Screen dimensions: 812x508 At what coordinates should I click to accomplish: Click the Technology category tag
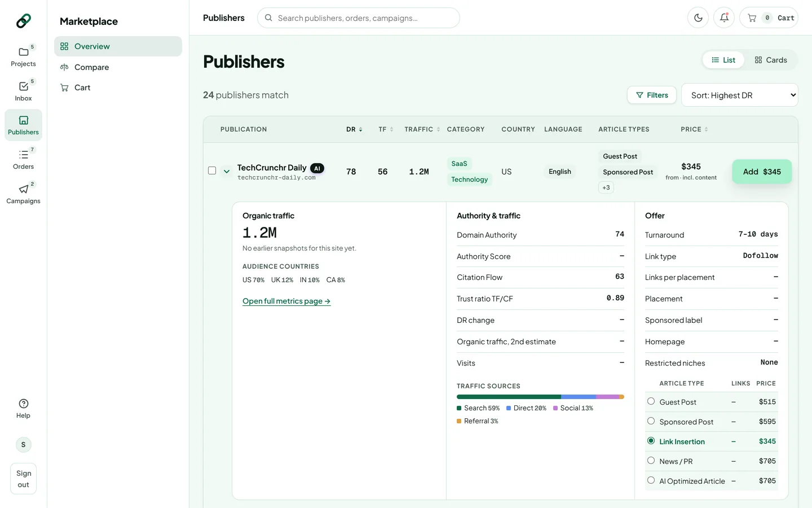[x=470, y=179]
